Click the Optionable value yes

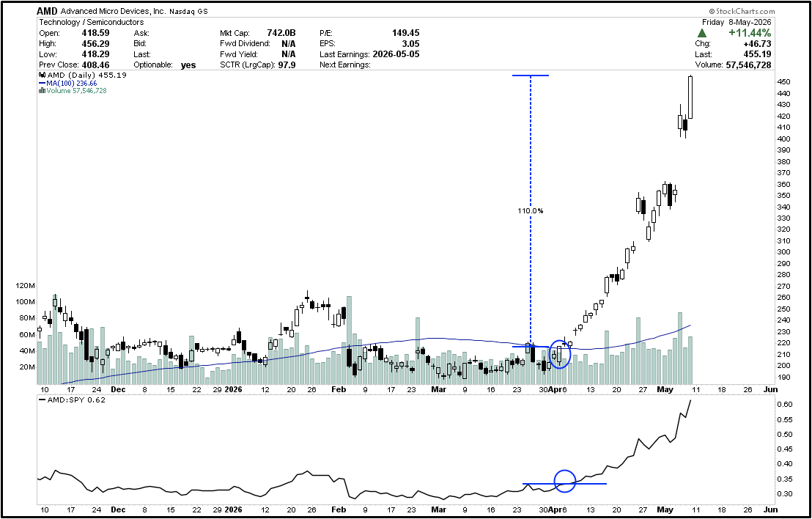[x=188, y=65]
